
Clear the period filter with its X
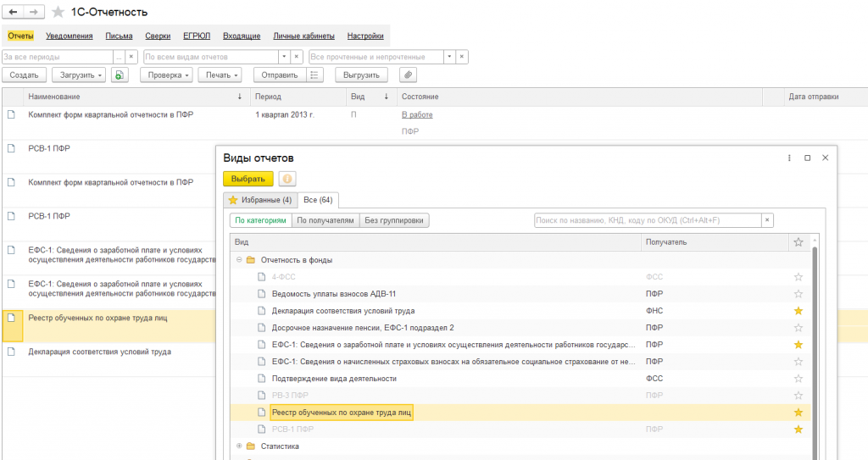coord(131,57)
